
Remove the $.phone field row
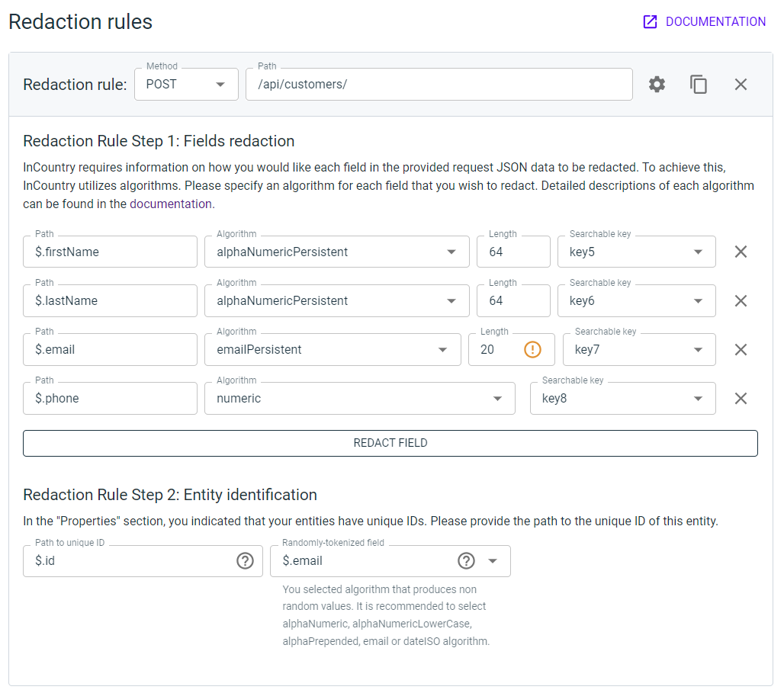point(741,398)
